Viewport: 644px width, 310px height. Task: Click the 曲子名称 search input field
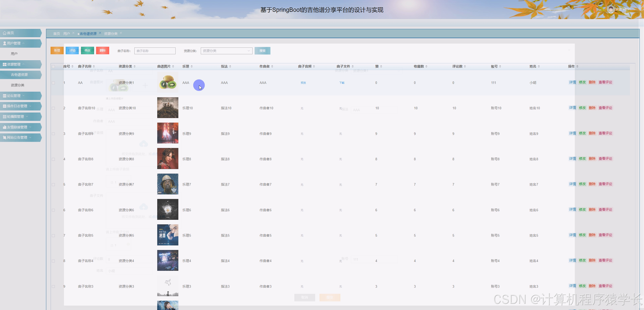(x=155, y=51)
